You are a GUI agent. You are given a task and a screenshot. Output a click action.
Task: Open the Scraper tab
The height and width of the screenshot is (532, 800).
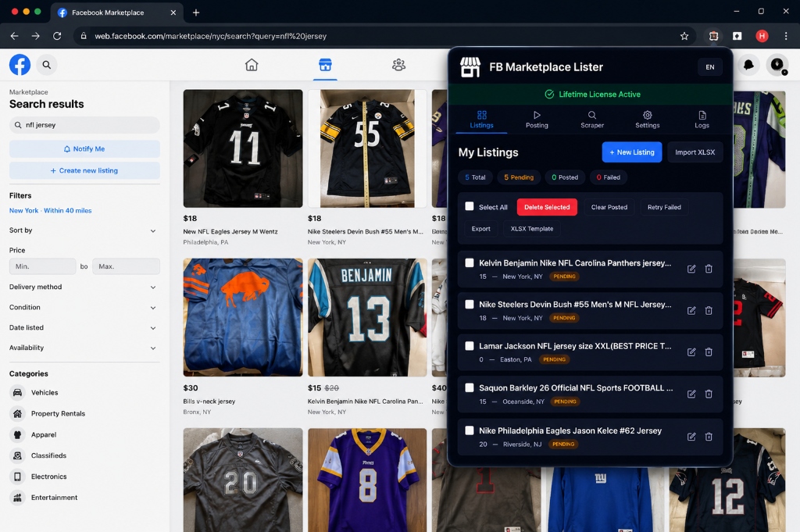click(x=592, y=120)
